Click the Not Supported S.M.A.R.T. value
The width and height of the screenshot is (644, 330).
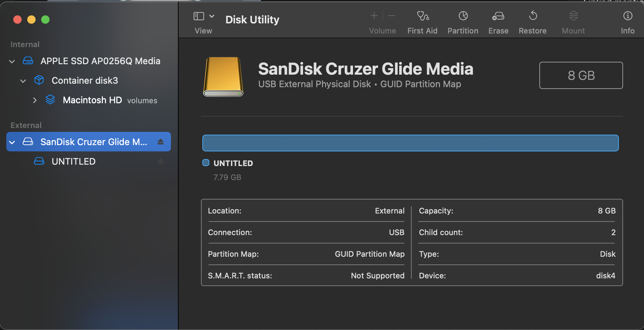(x=377, y=276)
